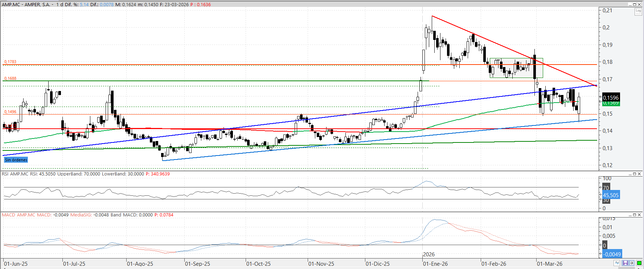This screenshot has width=644, height=269.
Task: Click the 01-Jun-25 date on time axis
Action: coord(16,264)
